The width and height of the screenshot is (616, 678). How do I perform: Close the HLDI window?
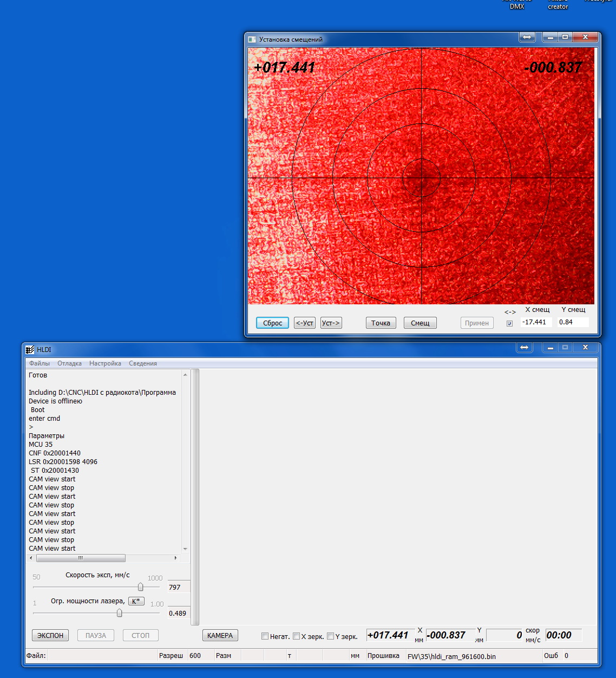point(585,347)
